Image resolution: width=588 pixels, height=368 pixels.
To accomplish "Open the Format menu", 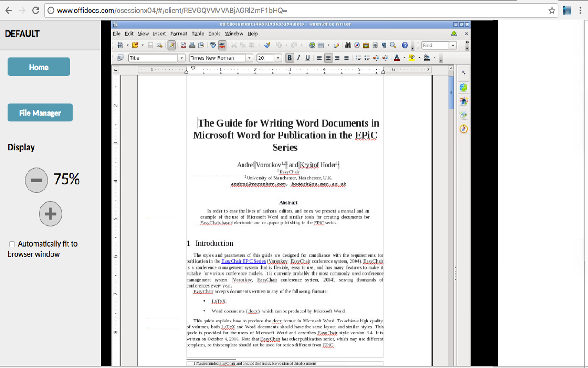I will click(x=179, y=33).
